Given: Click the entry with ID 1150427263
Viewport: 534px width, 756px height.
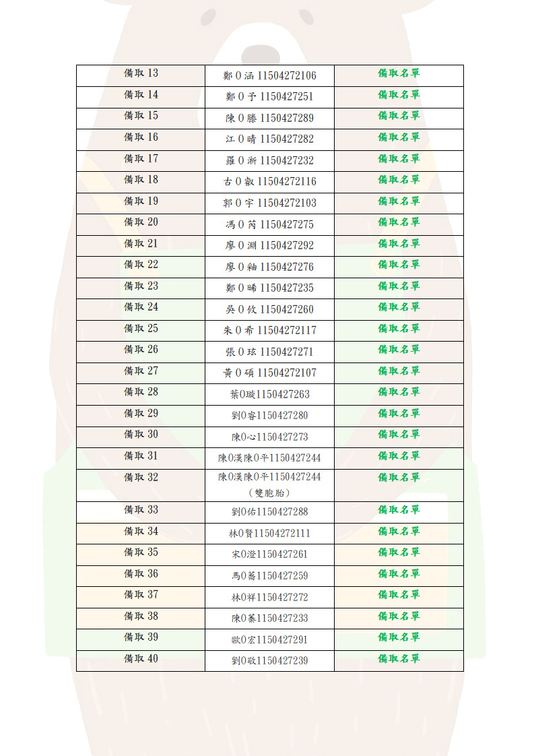Looking at the screenshot, I should pos(269,394).
